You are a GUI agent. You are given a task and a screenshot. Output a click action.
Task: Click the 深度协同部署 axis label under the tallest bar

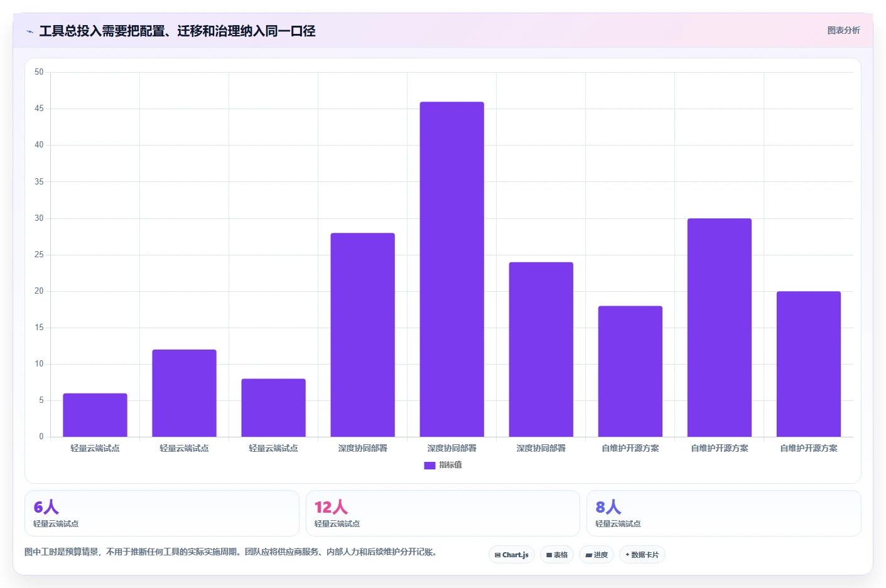pos(451,448)
